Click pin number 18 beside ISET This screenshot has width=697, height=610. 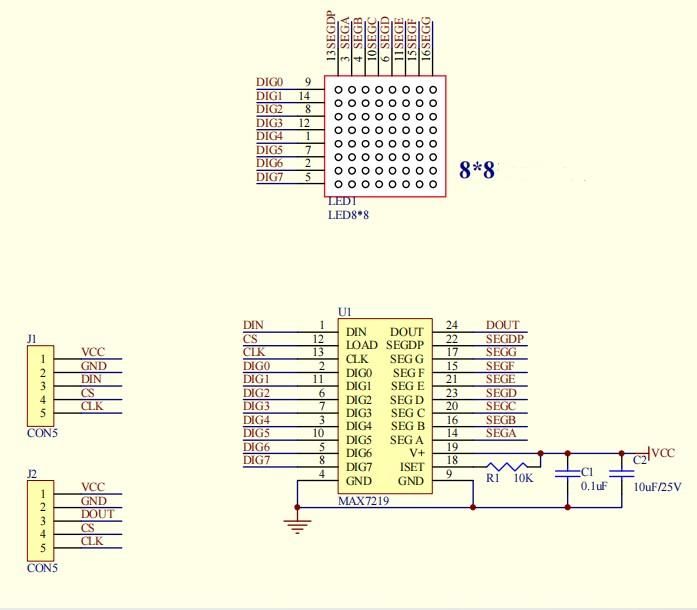tap(452, 460)
